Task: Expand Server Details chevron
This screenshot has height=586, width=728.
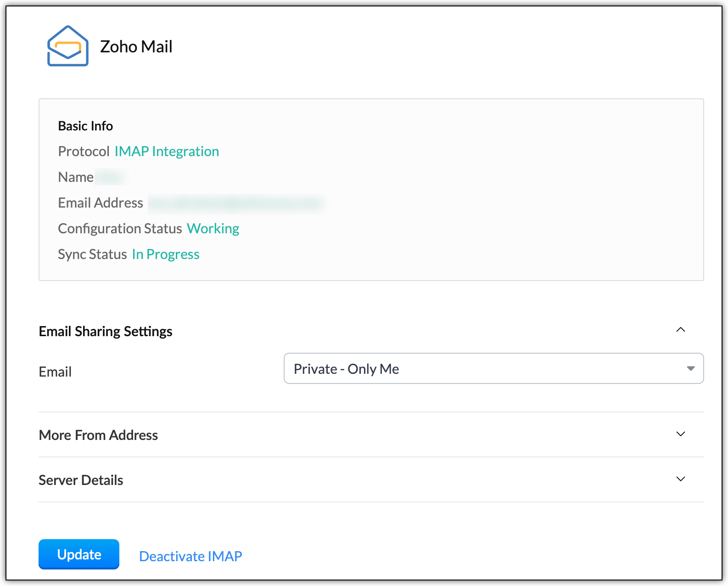Action: point(681,479)
